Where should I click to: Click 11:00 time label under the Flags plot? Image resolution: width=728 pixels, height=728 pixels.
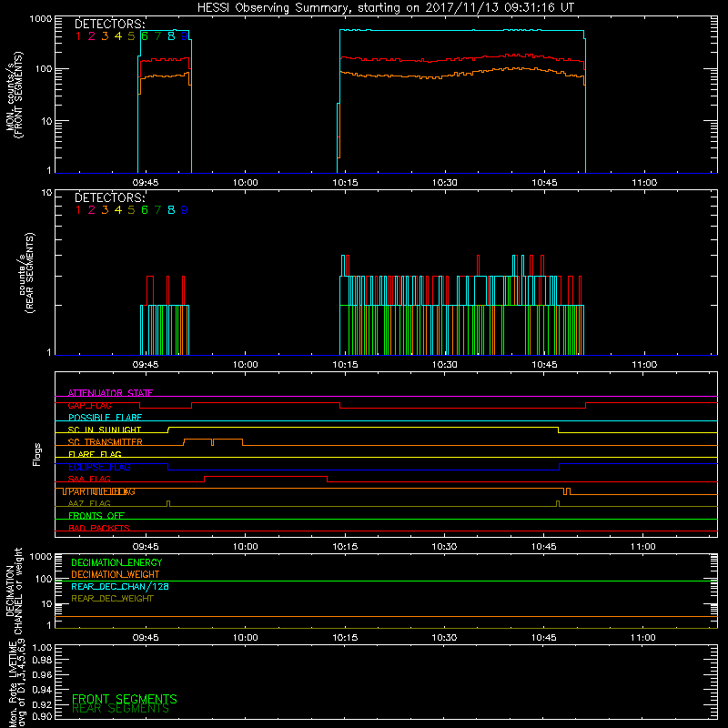643,547
